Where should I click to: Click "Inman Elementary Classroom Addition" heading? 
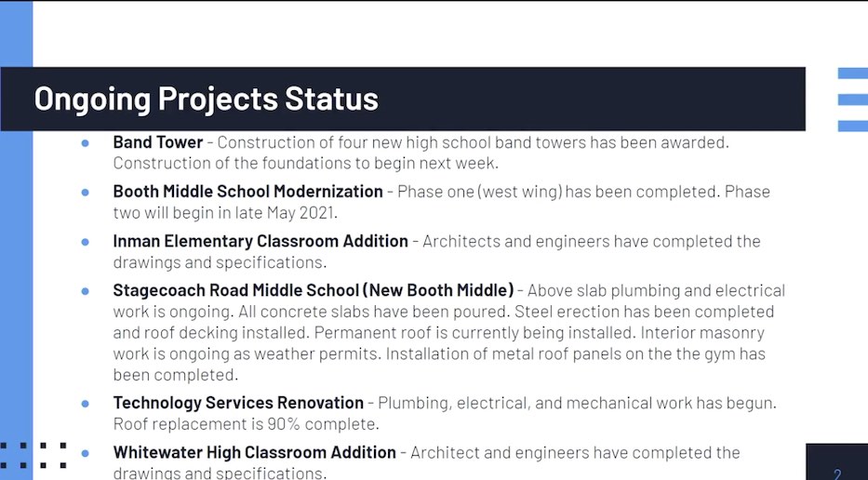click(x=260, y=241)
